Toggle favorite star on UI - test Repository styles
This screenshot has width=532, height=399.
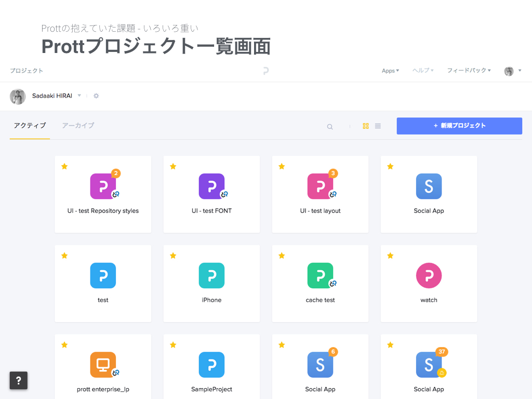(x=64, y=166)
